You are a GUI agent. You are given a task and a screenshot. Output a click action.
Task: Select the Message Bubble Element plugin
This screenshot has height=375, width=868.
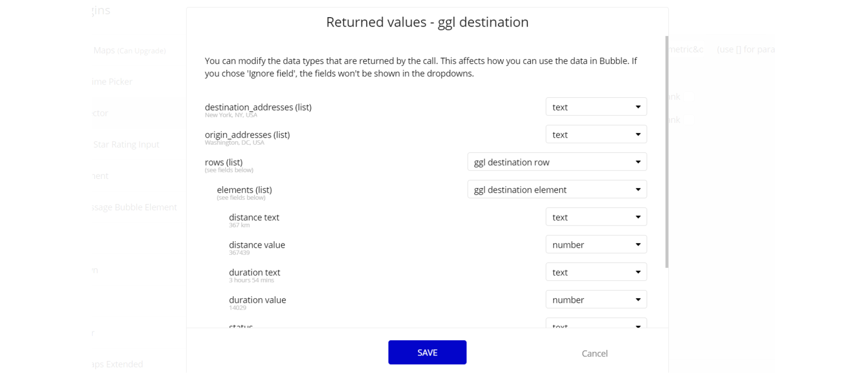point(134,207)
